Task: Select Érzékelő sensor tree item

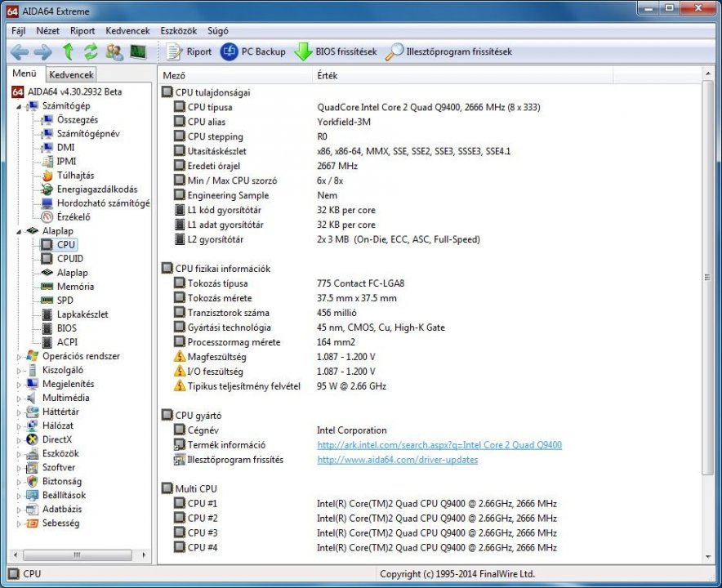Action: click(74, 217)
